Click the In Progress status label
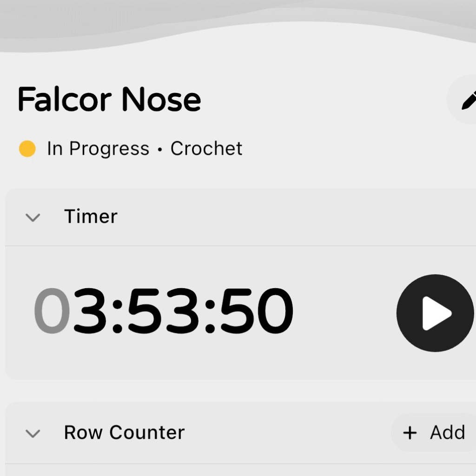476x476 pixels. [98, 149]
